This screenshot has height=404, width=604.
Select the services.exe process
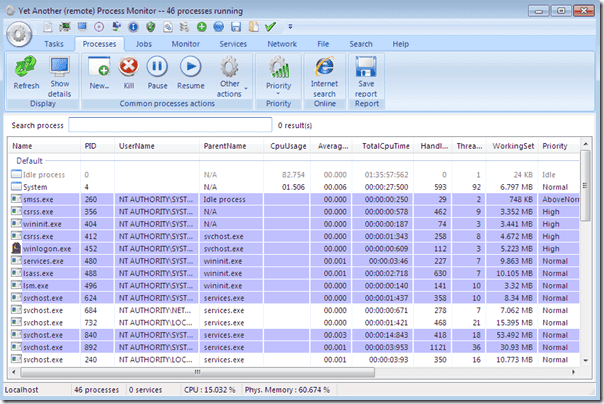pos(294,261)
